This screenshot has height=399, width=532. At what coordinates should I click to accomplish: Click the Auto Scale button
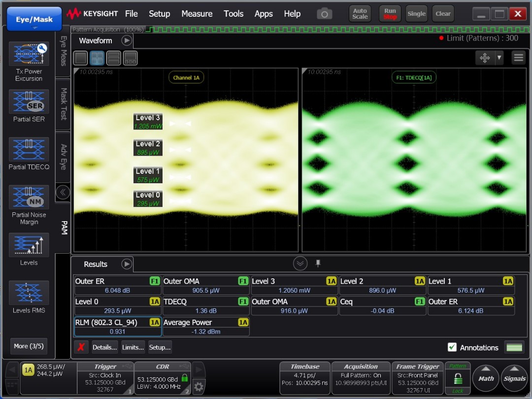pyautogui.click(x=360, y=14)
